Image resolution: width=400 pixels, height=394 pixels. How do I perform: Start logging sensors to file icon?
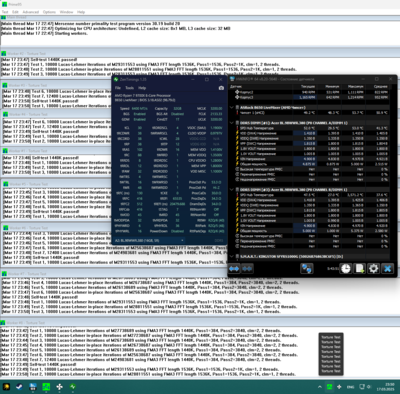coord(359,269)
